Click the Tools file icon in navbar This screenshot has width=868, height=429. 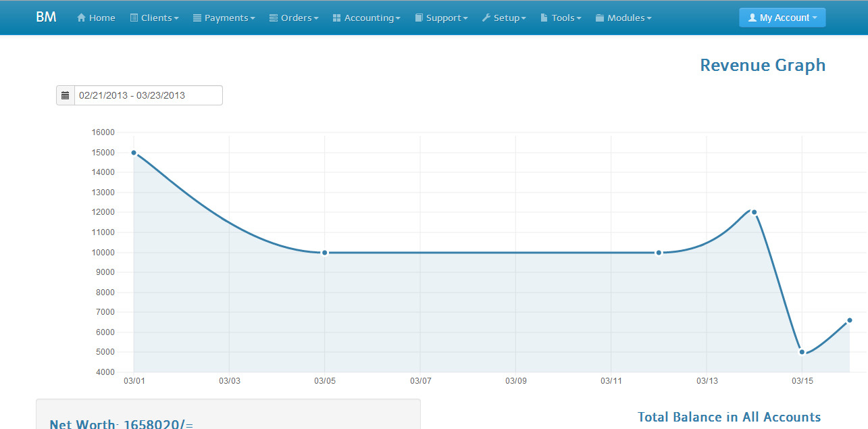[544, 18]
